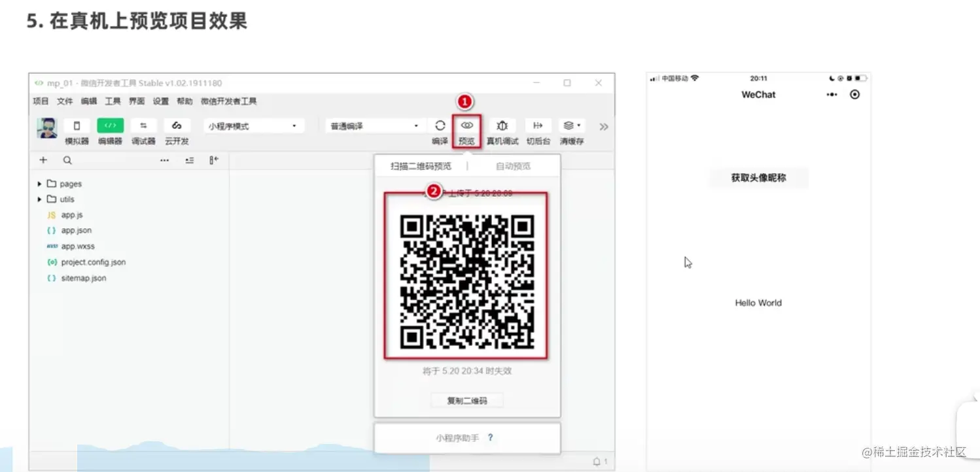
Task: Open the 编辑 menu
Action: click(89, 101)
